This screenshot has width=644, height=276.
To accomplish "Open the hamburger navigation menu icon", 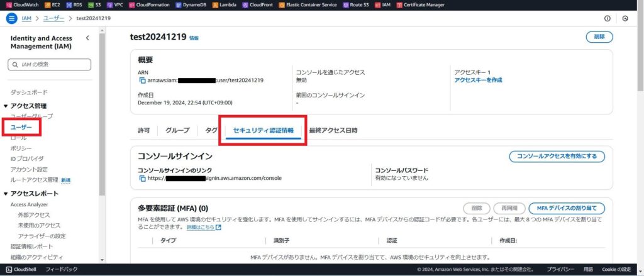I will [x=11, y=18].
